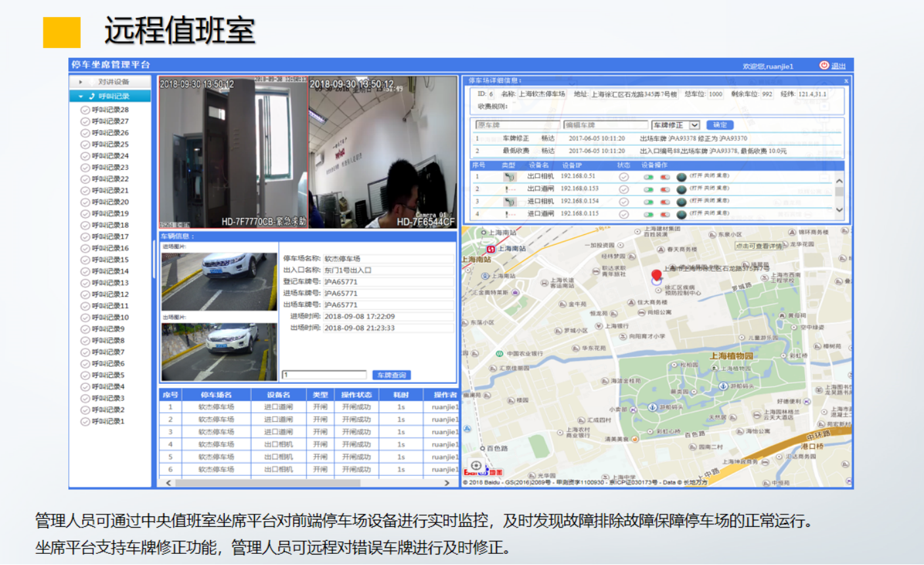The width and height of the screenshot is (924, 565).
Task: Click the 车牌查询 search button
Action: click(x=391, y=375)
